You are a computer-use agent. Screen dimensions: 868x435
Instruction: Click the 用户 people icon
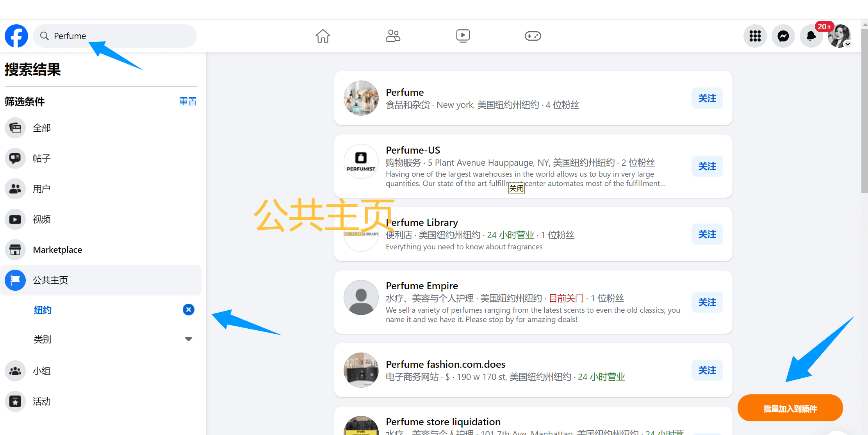click(x=15, y=189)
